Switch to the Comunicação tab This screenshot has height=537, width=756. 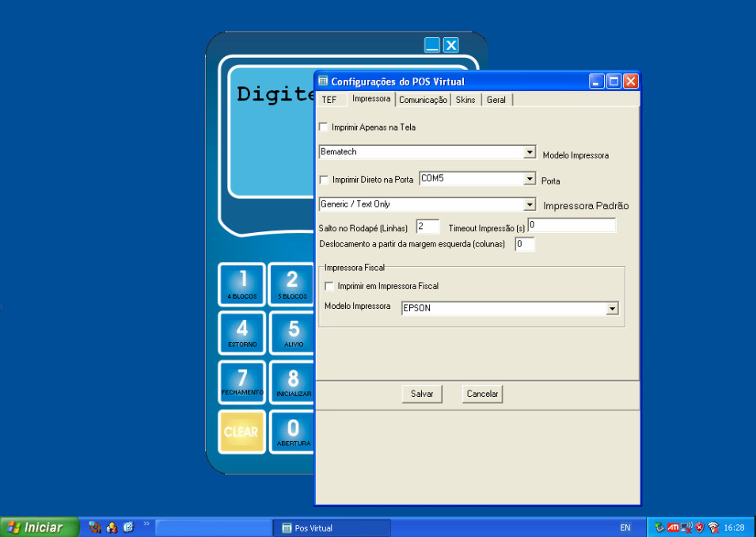tap(423, 100)
